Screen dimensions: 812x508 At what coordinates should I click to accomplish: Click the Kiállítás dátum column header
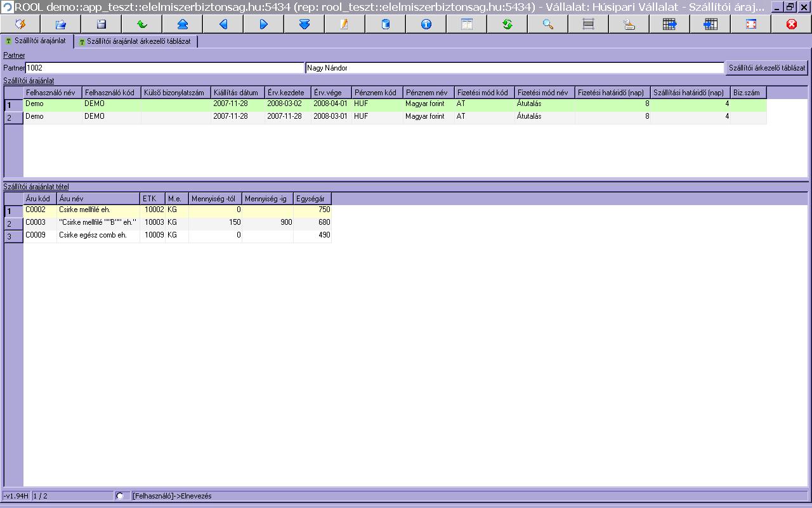pyautogui.click(x=237, y=93)
